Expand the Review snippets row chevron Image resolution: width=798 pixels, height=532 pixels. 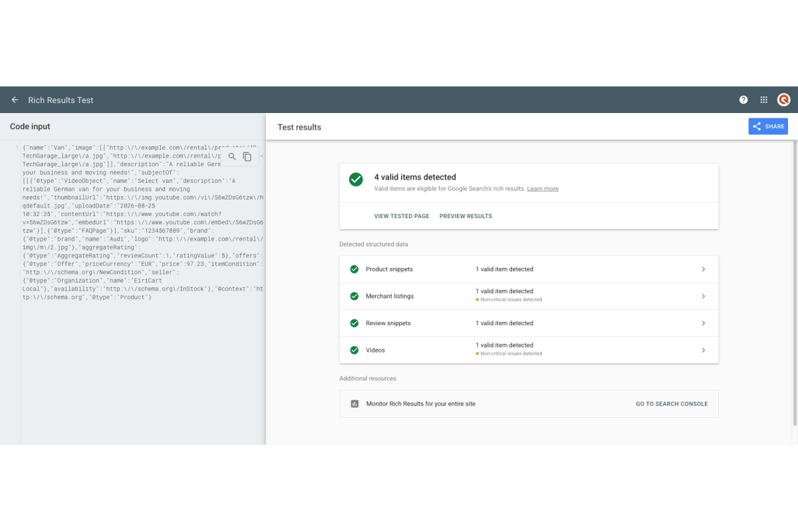coord(703,323)
